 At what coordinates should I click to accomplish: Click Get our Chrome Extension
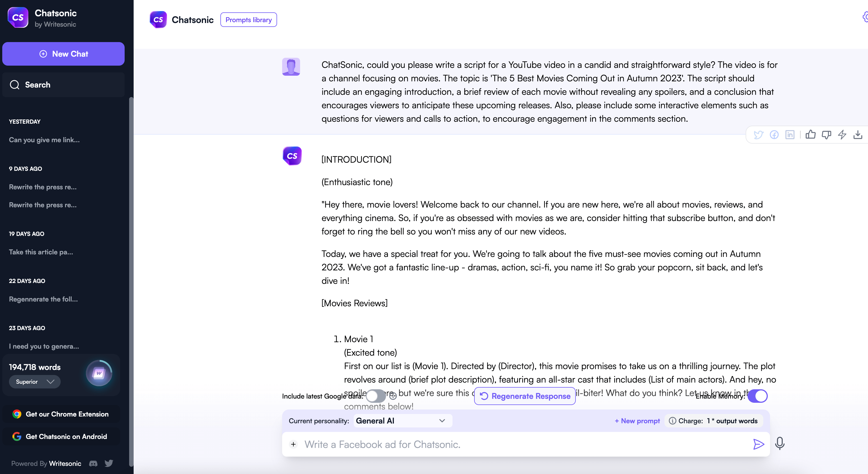coord(61,414)
